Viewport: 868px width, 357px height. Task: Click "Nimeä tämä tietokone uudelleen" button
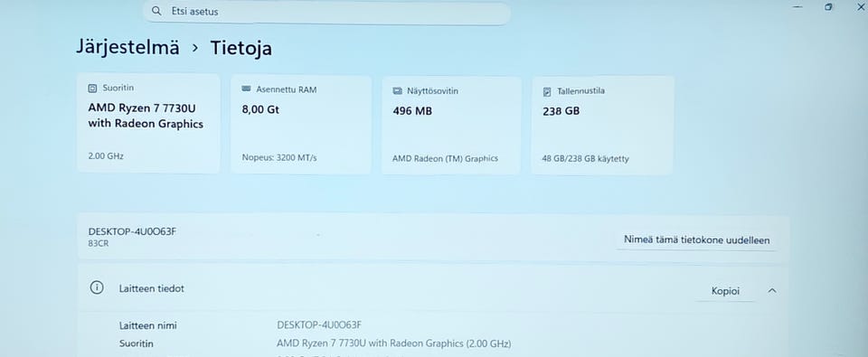pos(696,240)
